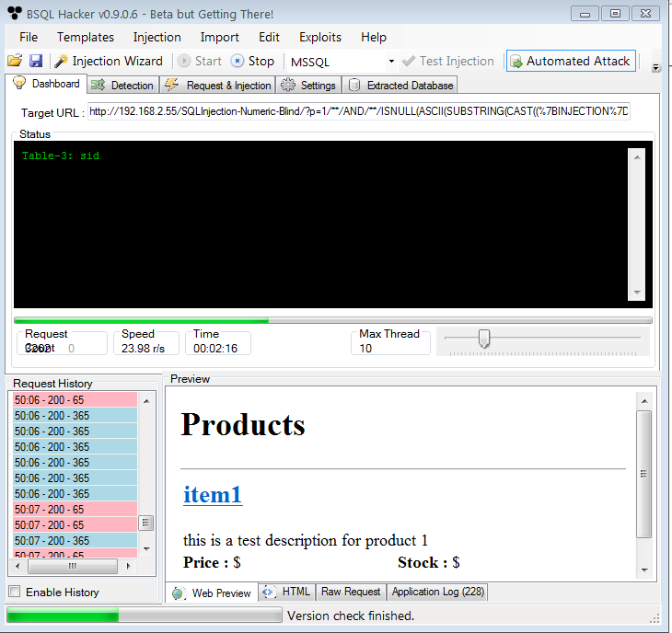
Task: Switch to the HTML tab
Action: pos(286,592)
